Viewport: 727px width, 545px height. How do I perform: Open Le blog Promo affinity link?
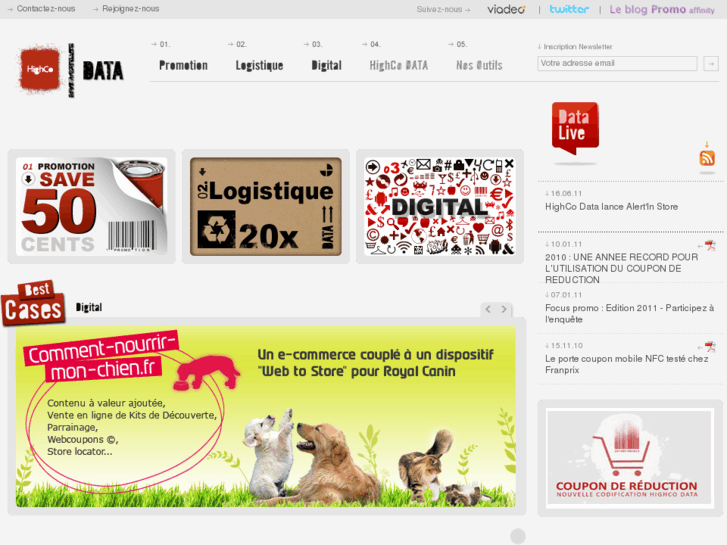(662, 9)
